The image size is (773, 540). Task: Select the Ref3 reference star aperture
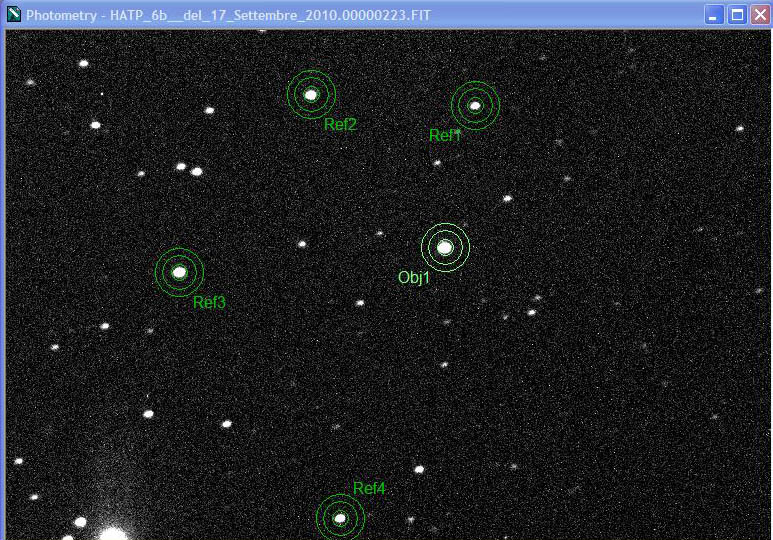179,272
